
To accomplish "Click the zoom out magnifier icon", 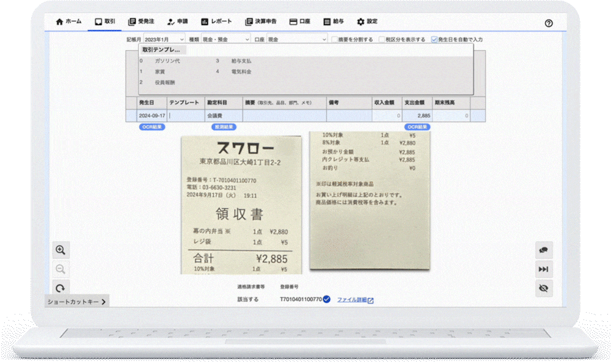I will (x=60, y=269).
